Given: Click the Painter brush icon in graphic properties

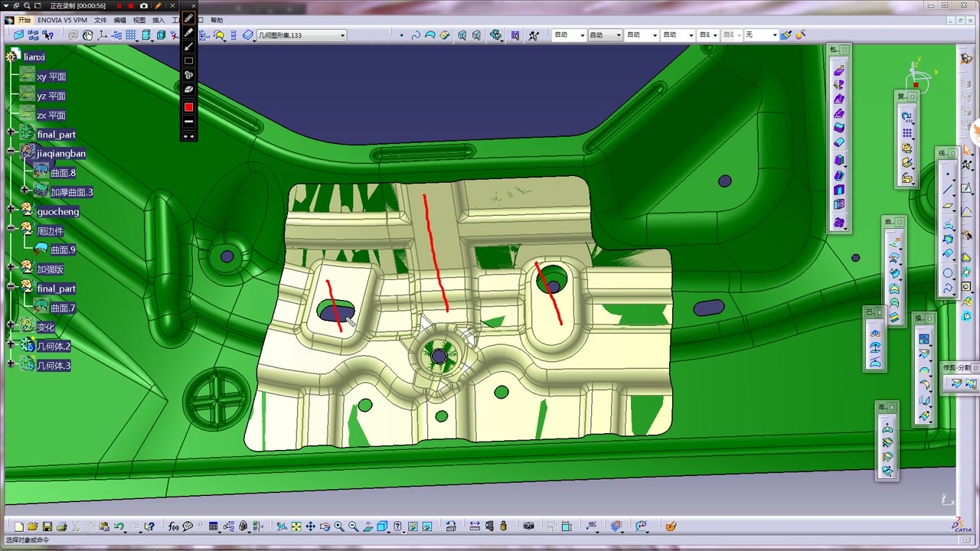Looking at the screenshot, I should 786,35.
